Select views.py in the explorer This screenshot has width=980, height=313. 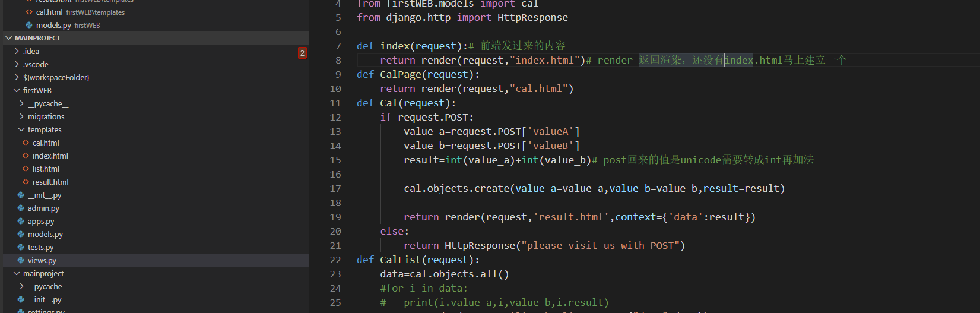156,261
